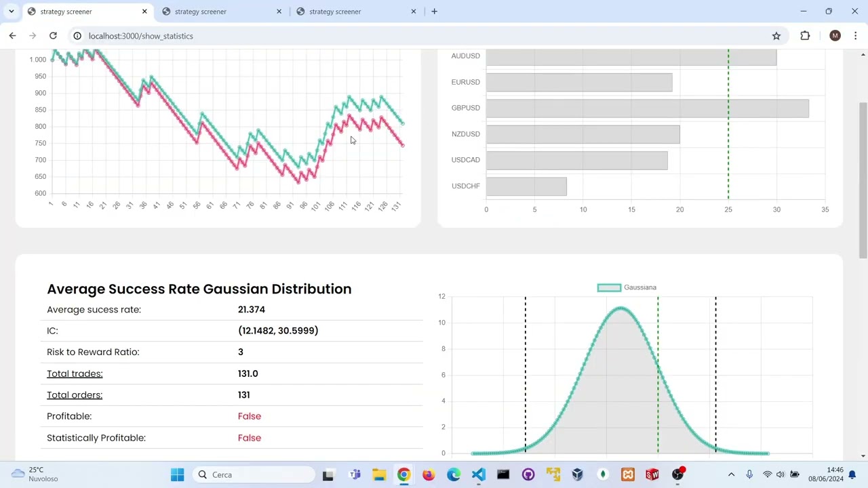Click the Statistically Profitable value False
This screenshot has height=488, width=868.
tap(250, 438)
